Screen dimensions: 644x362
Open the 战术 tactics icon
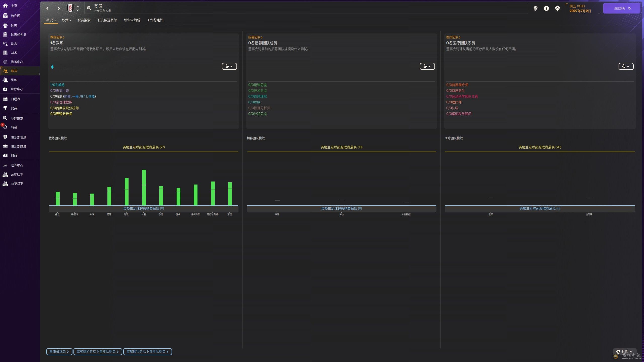click(5, 53)
